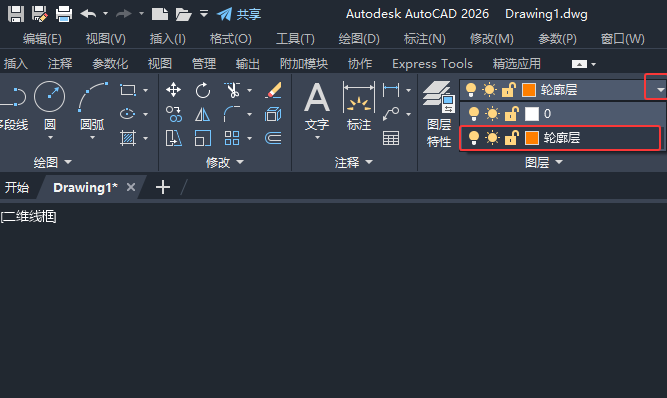The height and width of the screenshot is (398, 667).
Task: Open the redo history dropdown arrow
Action: pyautogui.click(x=141, y=14)
